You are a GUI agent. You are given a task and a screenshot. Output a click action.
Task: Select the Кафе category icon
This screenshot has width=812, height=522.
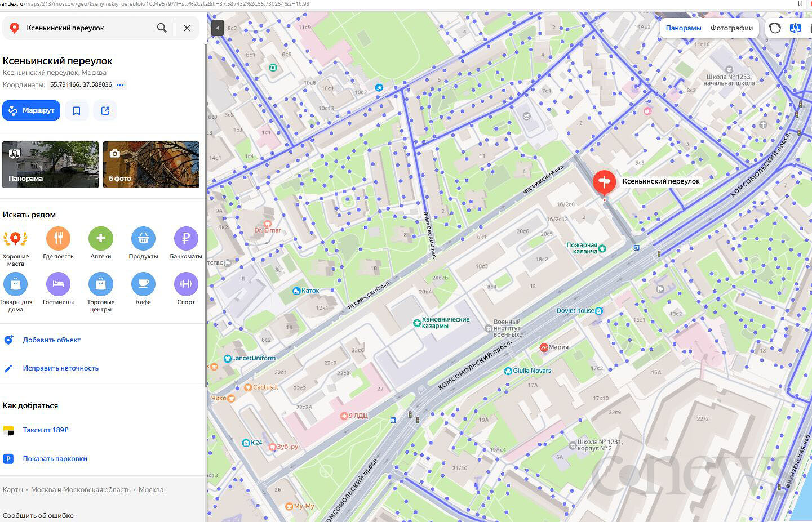143,284
